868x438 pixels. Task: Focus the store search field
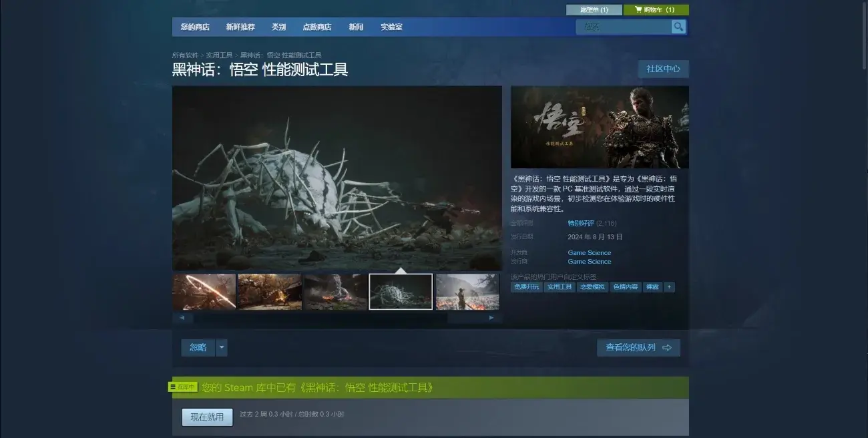pyautogui.click(x=624, y=27)
